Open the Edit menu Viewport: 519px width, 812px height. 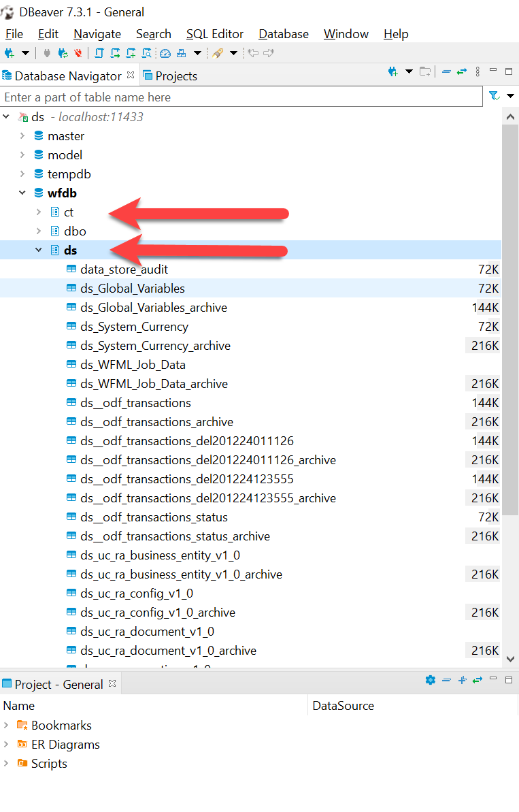coord(48,34)
